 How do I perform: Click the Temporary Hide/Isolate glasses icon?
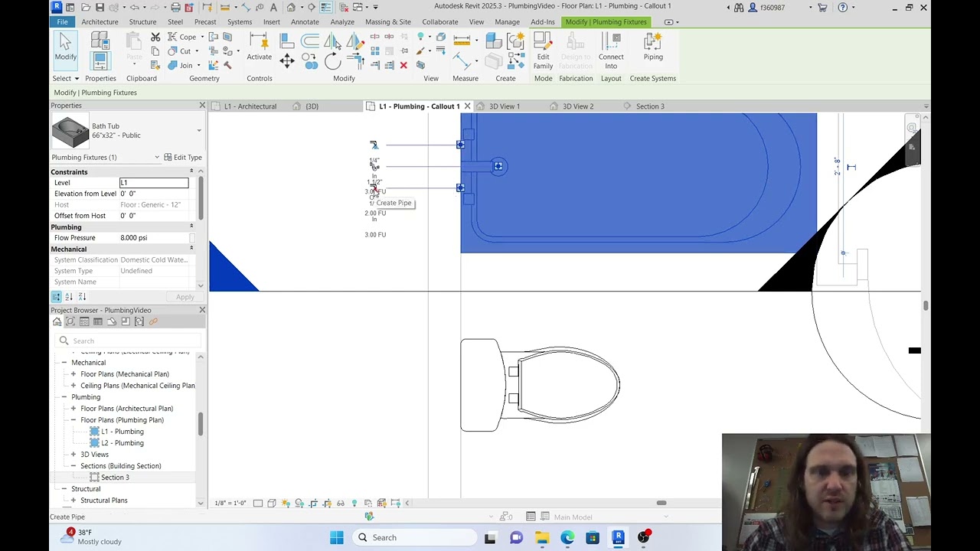(341, 503)
